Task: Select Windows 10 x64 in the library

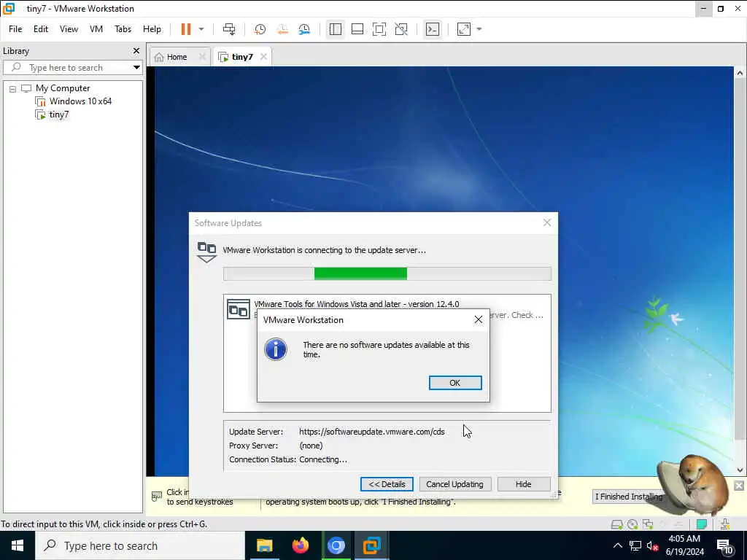Action: (80, 101)
